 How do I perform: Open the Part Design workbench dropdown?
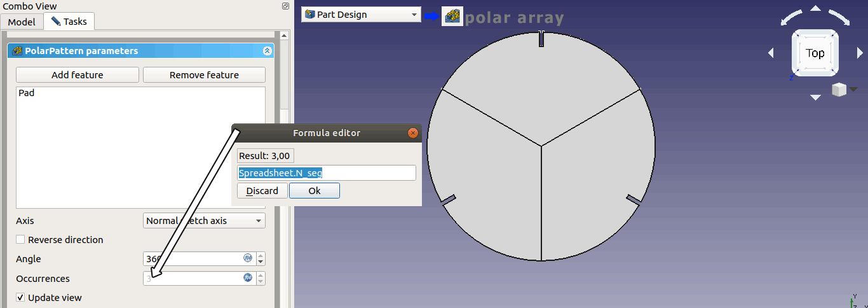pyautogui.click(x=362, y=15)
